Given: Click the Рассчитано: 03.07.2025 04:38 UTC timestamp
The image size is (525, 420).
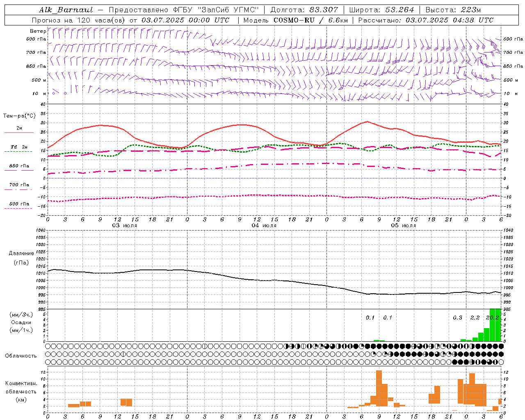Looking at the screenshot, I should pos(426,20).
